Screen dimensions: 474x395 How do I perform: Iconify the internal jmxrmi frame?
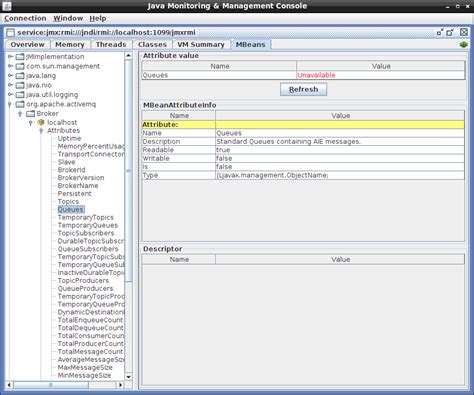(x=440, y=32)
